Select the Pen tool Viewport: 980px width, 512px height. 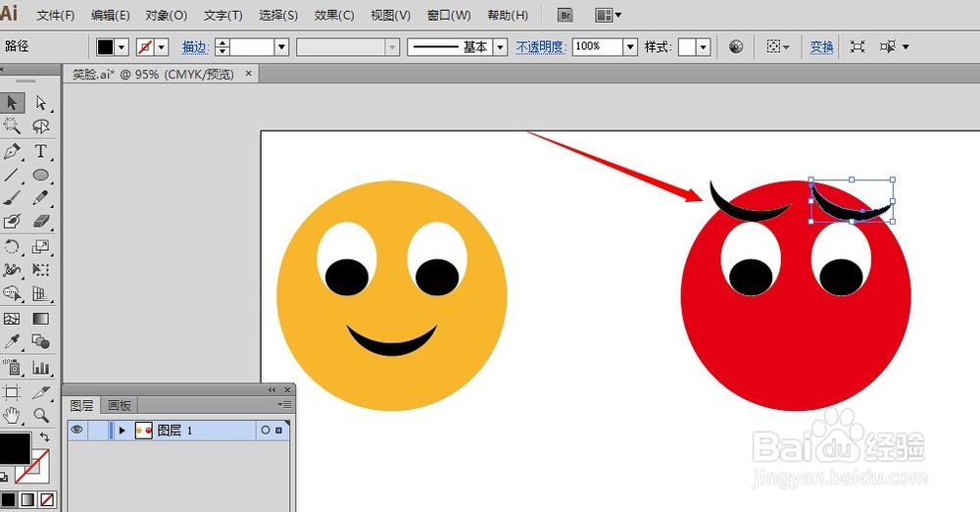click(x=12, y=151)
